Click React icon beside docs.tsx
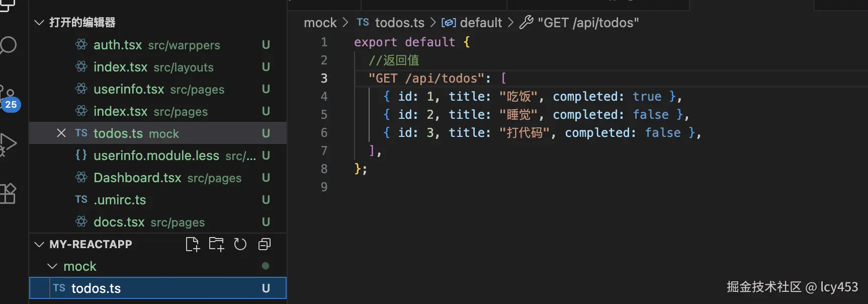 point(81,221)
